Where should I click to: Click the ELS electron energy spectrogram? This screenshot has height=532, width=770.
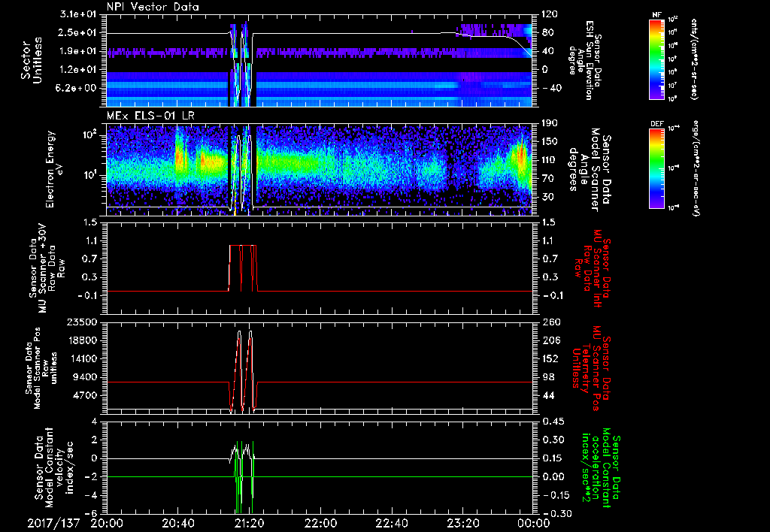[319, 169]
